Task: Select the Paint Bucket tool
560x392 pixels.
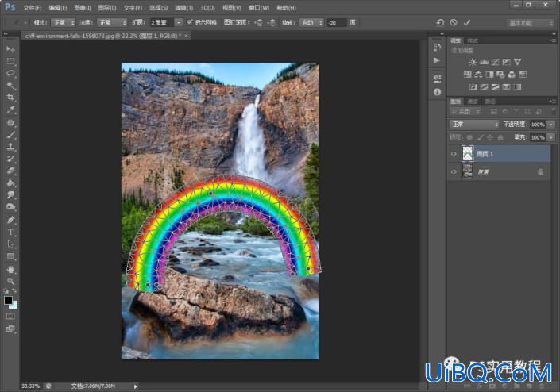Action: (10, 183)
